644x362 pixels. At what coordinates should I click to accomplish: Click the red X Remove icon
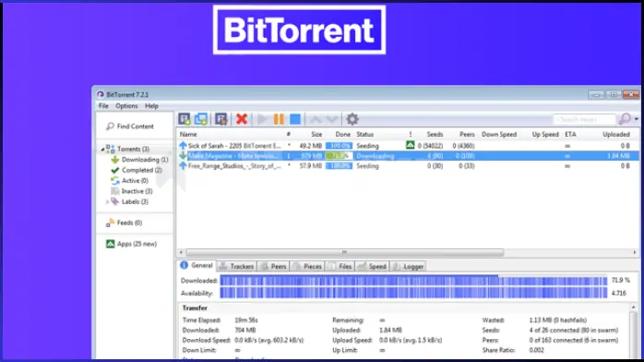click(x=242, y=119)
